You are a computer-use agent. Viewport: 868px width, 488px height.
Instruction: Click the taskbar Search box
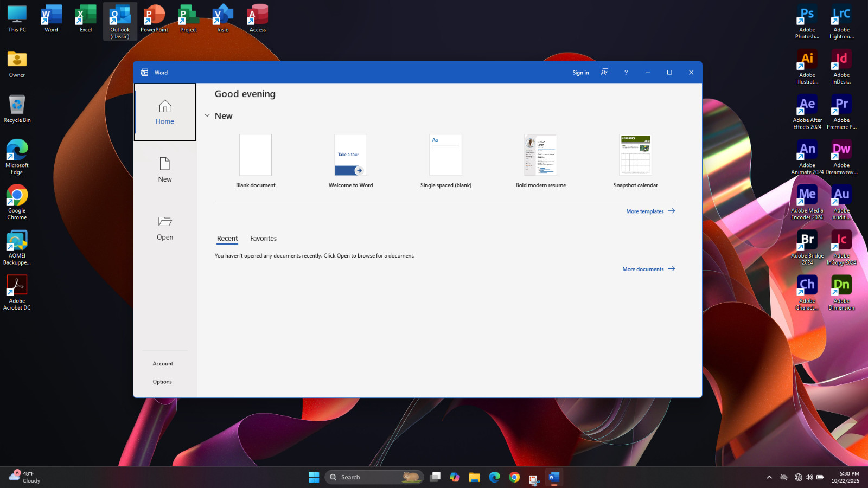[374, 477]
